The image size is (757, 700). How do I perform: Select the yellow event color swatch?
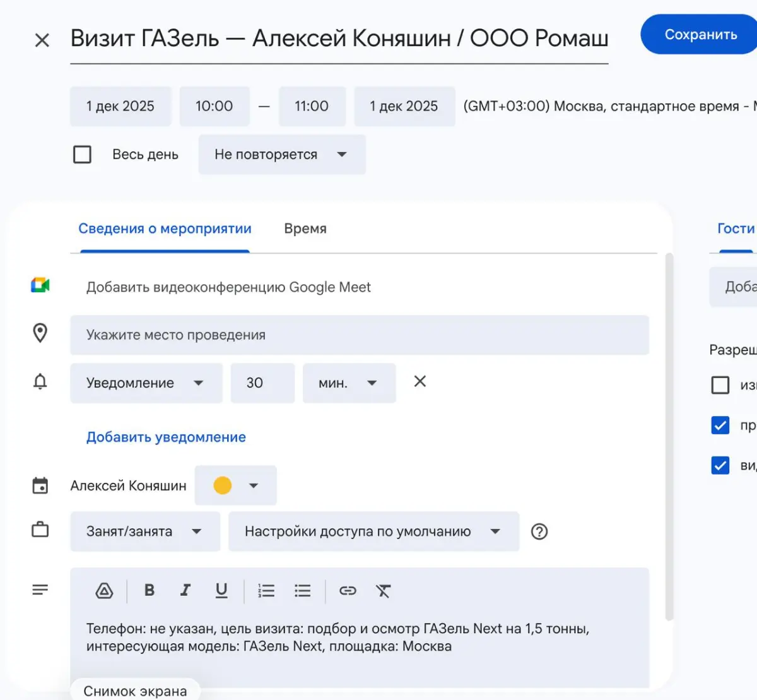tap(223, 485)
